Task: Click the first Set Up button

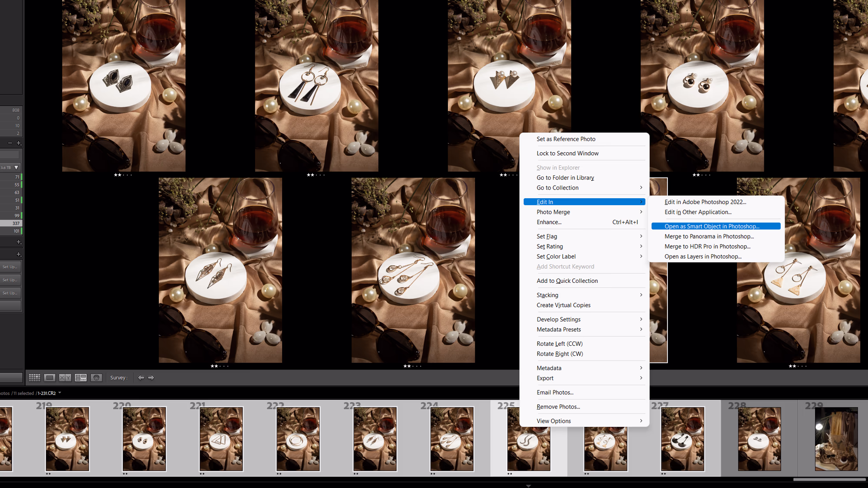Action: 10,267
